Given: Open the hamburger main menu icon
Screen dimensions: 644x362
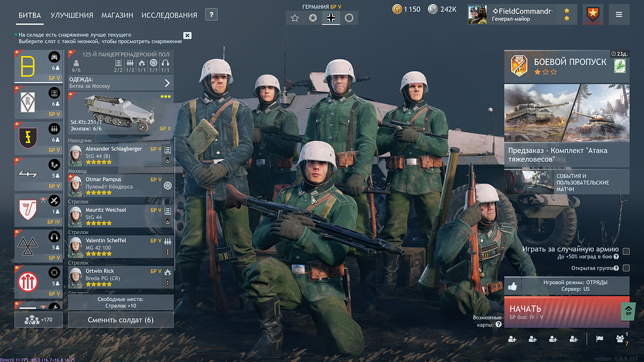Looking at the screenshot, I should tap(619, 14).
